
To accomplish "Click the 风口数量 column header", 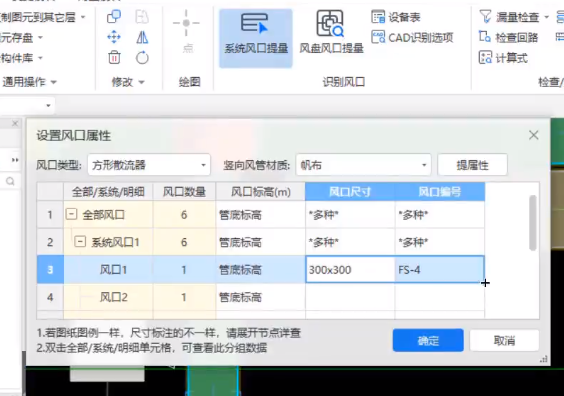I will click(184, 192).
